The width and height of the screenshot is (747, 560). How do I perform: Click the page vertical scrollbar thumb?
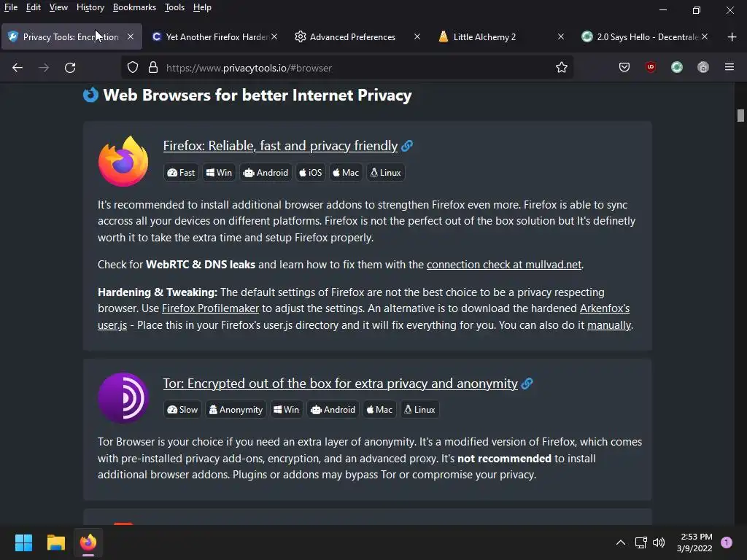tap(740, 116)
